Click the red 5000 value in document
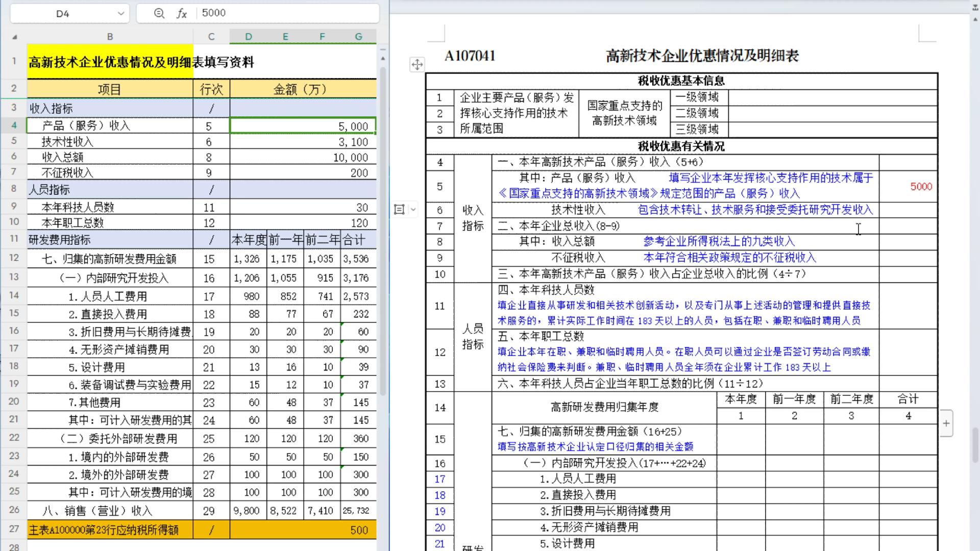Image resolution: width=980 pixels, height=551 pixels. pyautogui.click(x=921, y=187)
